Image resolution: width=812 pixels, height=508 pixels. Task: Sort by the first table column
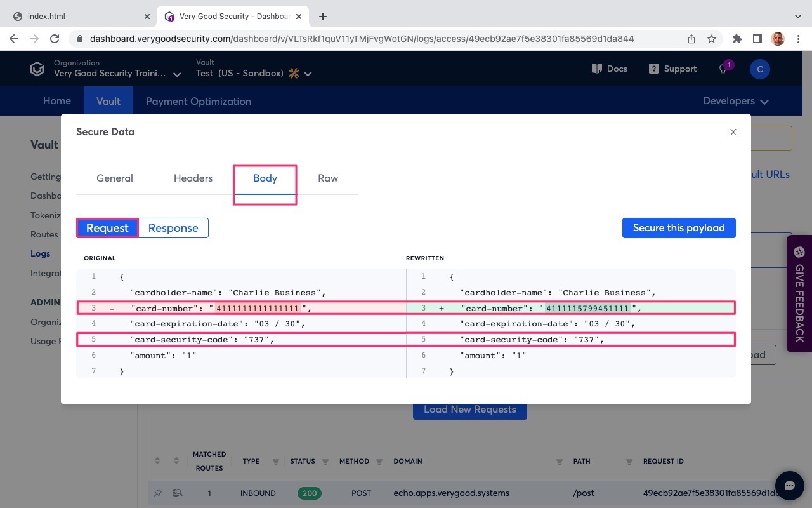pyautogui.click(x=158, y=461)
